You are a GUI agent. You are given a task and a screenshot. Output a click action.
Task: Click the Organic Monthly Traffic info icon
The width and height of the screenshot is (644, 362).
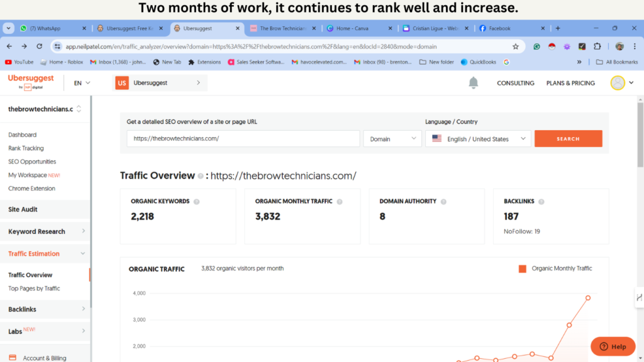point(339,202)
